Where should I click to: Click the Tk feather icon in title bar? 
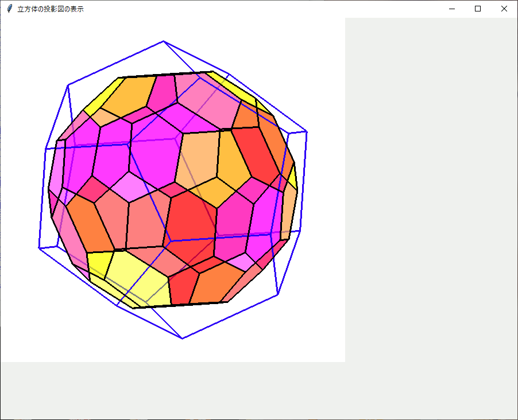(10, 9)
